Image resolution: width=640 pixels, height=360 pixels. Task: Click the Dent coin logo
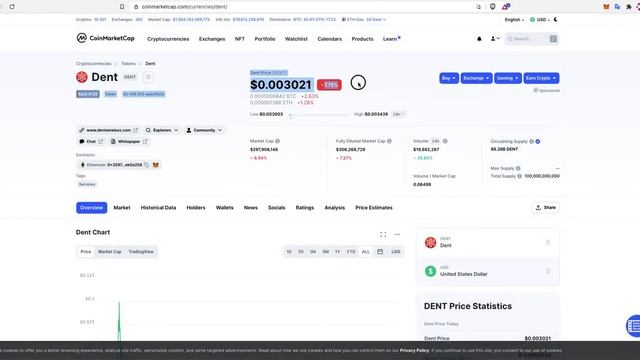[82, 77]
